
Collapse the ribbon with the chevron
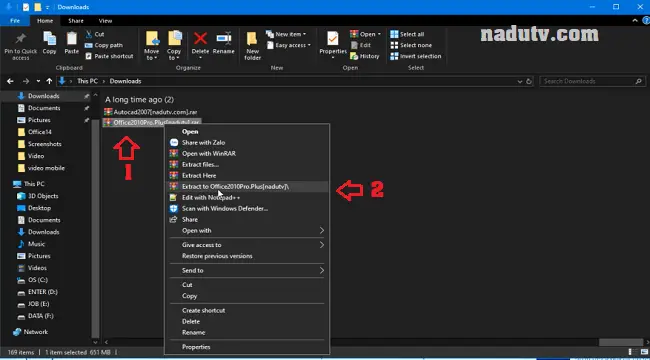point(635,20)
